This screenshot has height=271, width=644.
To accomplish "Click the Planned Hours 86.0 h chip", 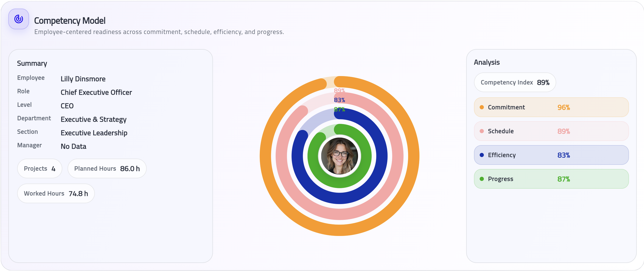I will pos(107,168).
